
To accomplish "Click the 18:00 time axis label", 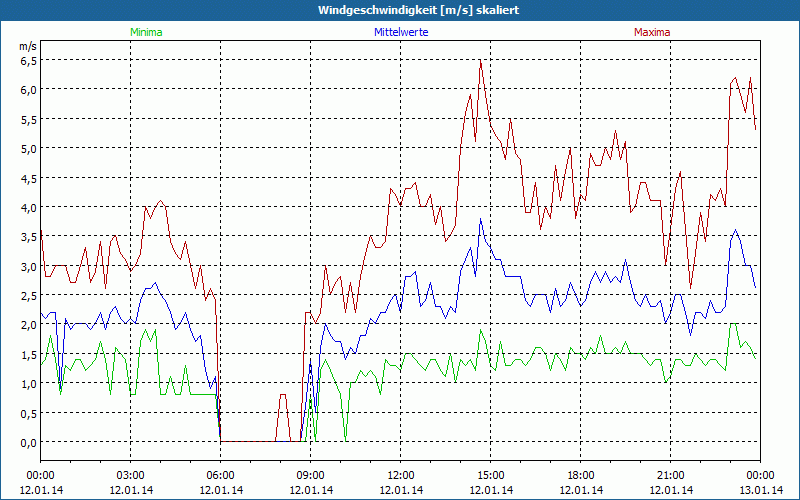I will 581,476.
